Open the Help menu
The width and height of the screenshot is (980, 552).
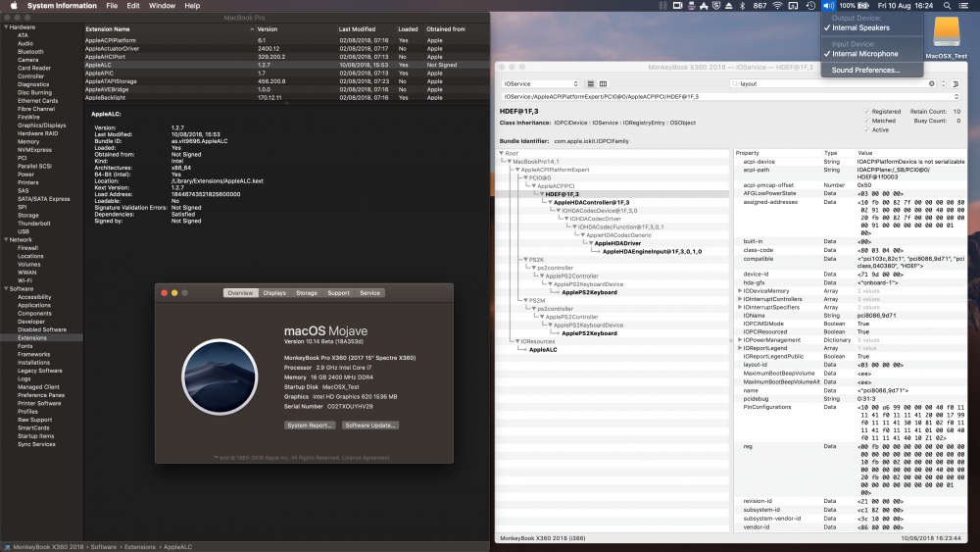[x=192, y=6]
